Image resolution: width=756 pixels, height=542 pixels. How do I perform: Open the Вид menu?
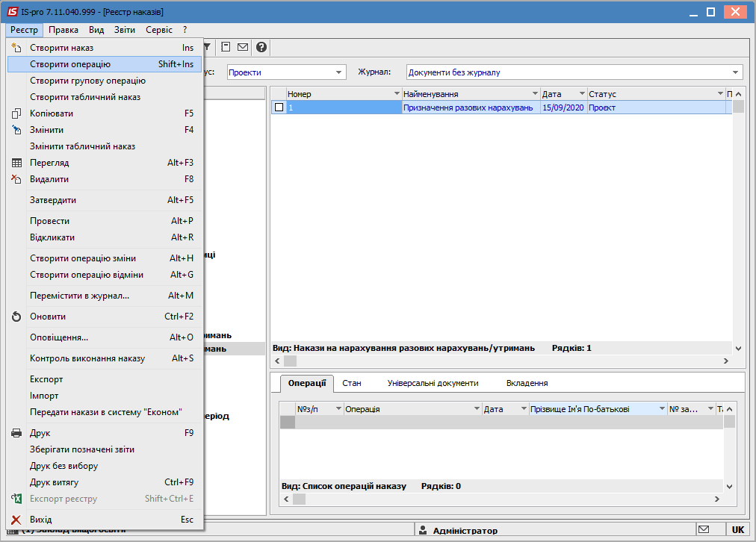pos(96,30)
